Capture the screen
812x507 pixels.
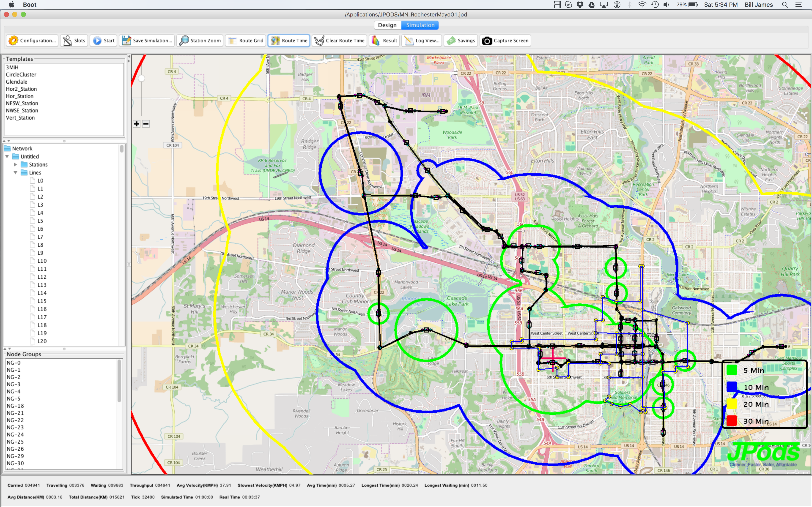click(x=505, y=41)
